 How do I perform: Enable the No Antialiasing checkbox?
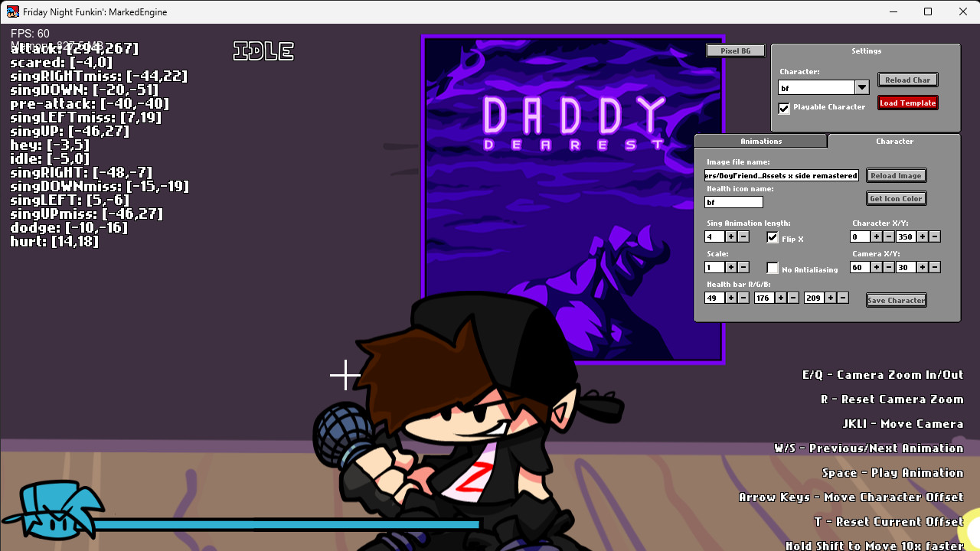[x=773, y=268]
